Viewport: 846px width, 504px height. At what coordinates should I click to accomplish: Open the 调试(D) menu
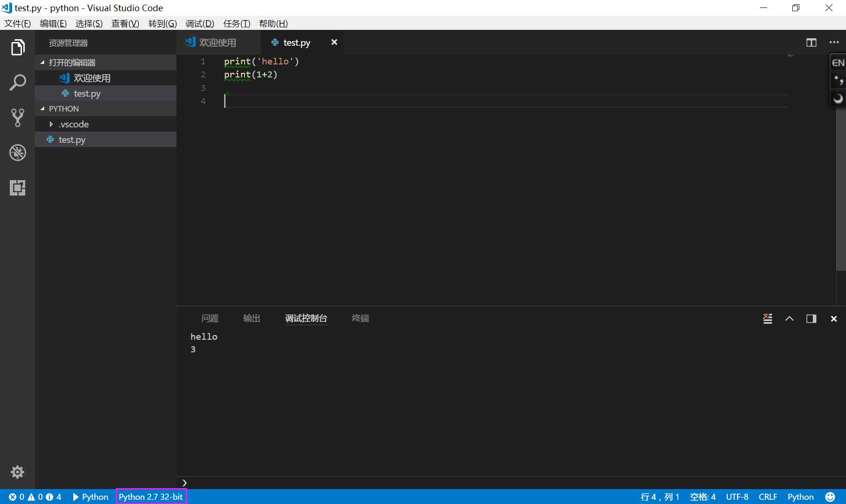tap(200, 23)
